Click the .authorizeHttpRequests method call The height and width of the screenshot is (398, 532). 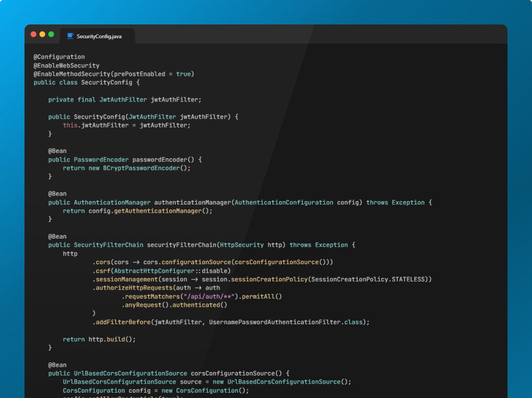coord(132,288)
